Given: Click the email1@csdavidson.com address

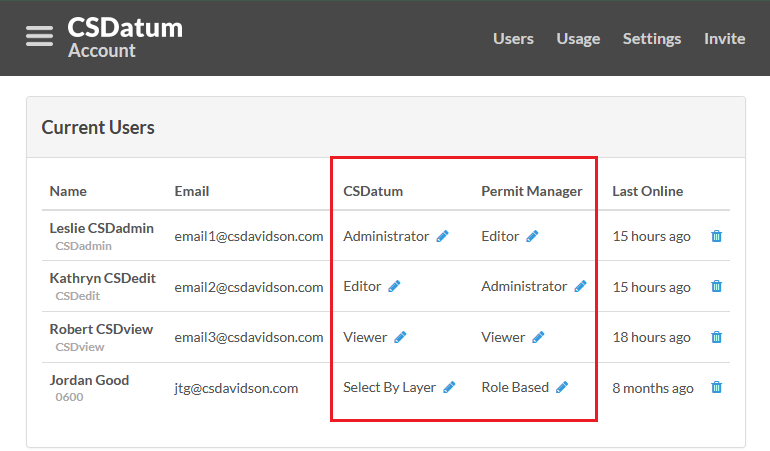Looking at the screenshot, I should click(249, 237).
